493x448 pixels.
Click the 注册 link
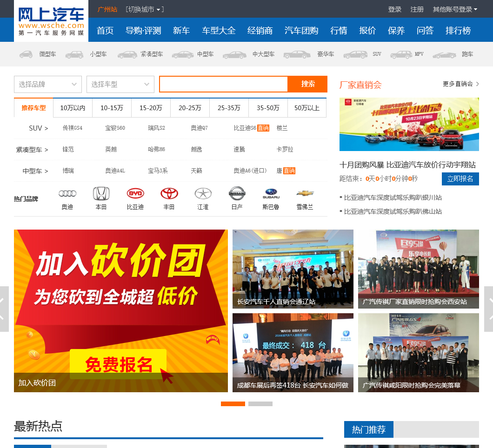(x=417, y=9)
